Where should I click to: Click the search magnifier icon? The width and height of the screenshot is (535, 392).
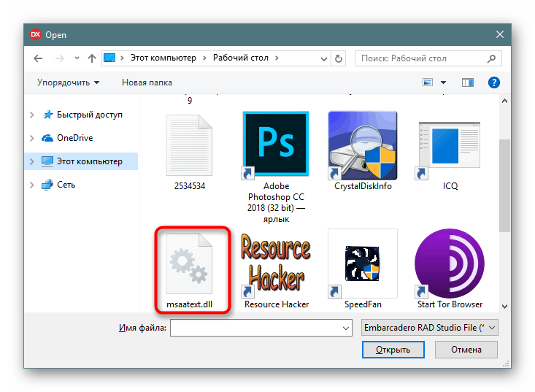491,58
